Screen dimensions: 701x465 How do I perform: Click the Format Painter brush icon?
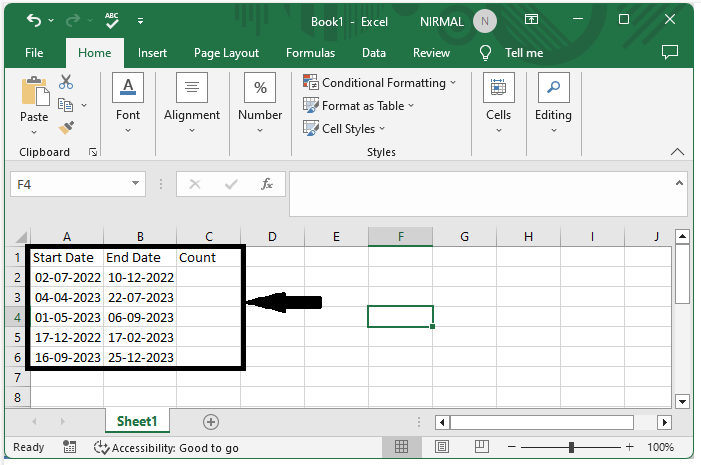coord(66,128)
